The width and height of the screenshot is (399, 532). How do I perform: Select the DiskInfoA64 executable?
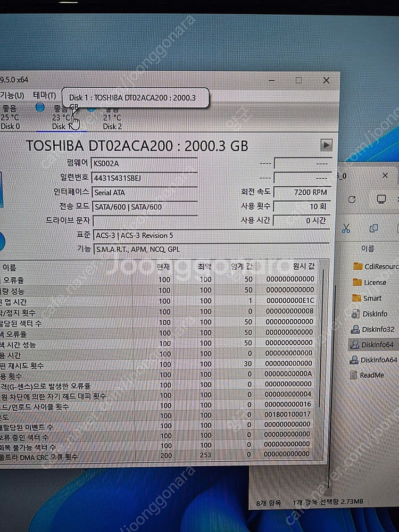(373, 360)
